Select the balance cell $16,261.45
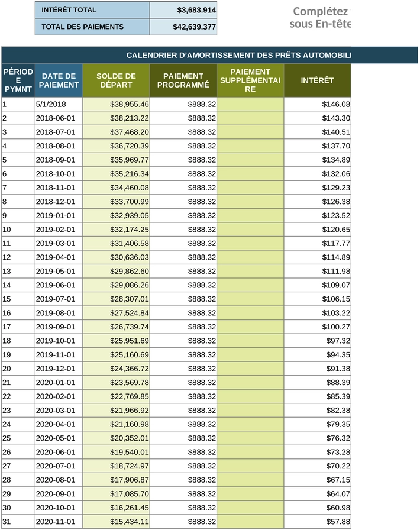Image resolution: width=420 pixels, height=530 pixels. point(116,508)
